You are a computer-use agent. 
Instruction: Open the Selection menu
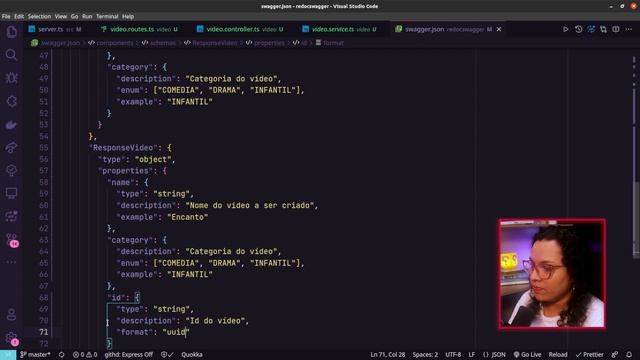[39, 17]
